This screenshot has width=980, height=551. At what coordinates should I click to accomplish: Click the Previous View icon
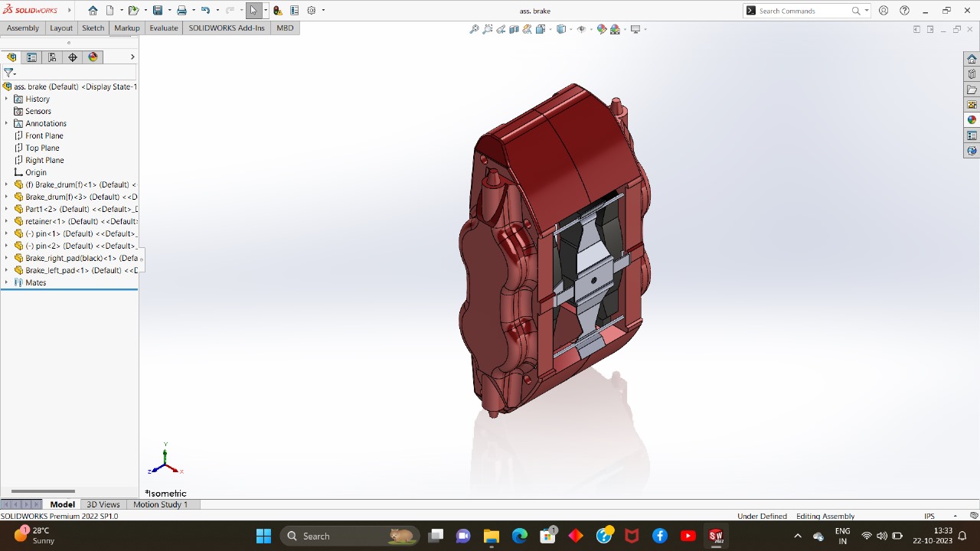tap(501, 29)
